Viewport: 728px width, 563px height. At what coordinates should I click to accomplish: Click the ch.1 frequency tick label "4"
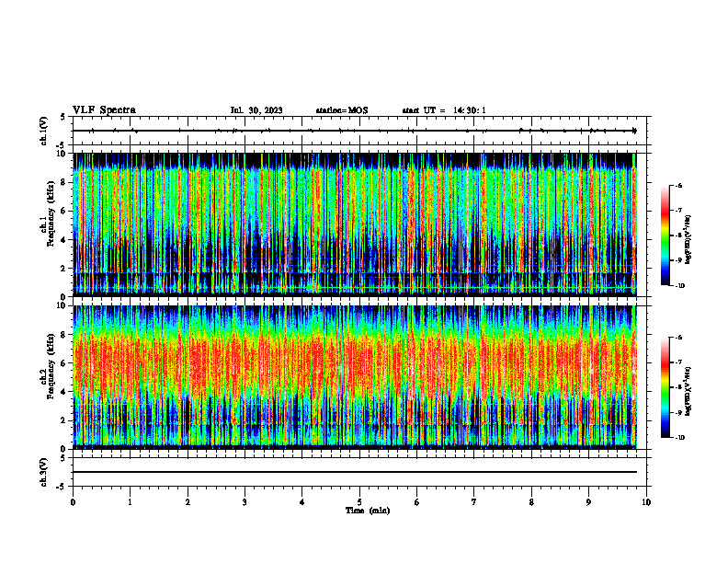pos(64,240)
